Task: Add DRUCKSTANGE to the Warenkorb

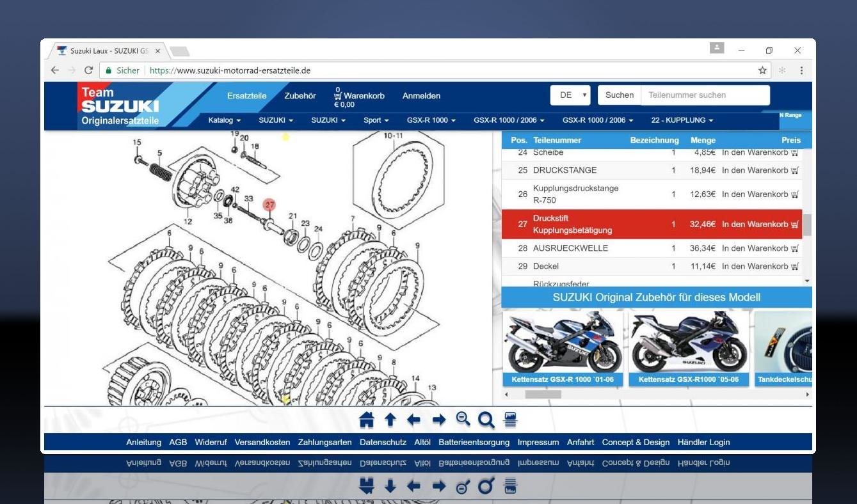Action: (x=760, y=171)
